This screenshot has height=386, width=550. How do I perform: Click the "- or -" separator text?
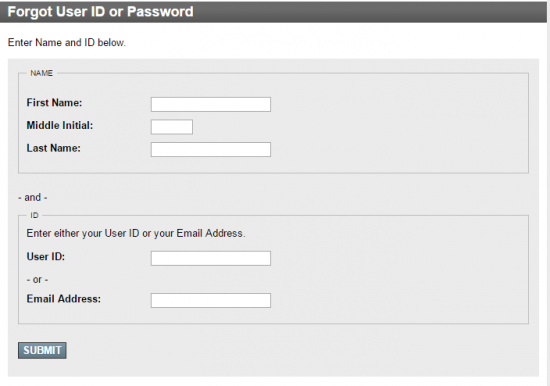[37, 279]
